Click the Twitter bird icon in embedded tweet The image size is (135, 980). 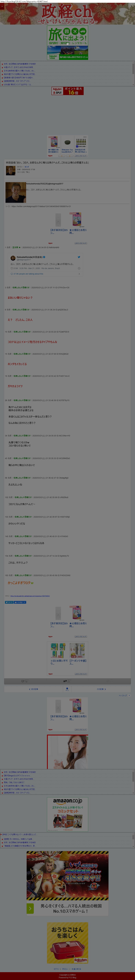(x=79, y=257)
